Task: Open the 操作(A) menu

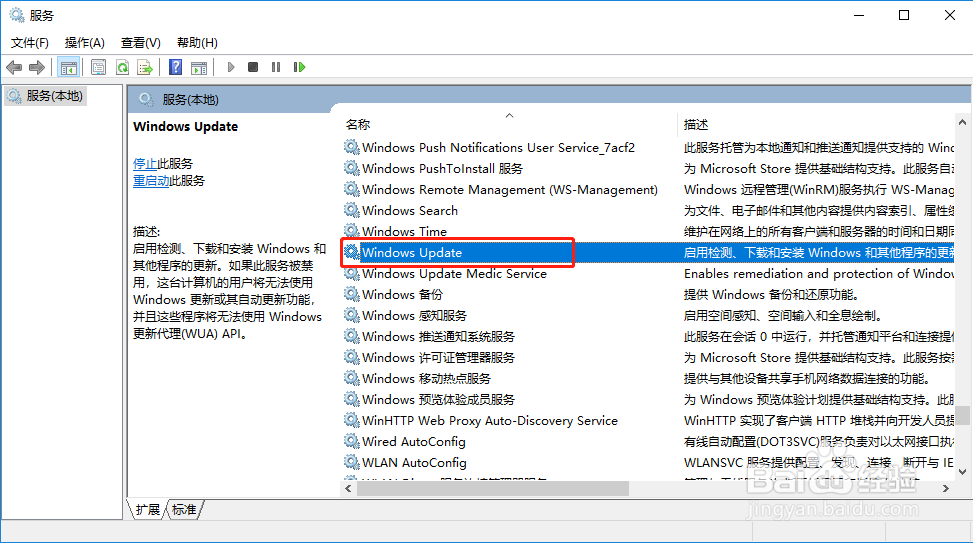Action: (x=84, y=43)
